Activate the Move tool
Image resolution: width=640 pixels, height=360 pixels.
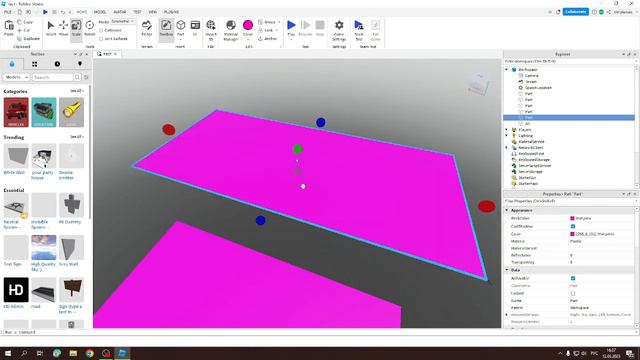[64, 29]
